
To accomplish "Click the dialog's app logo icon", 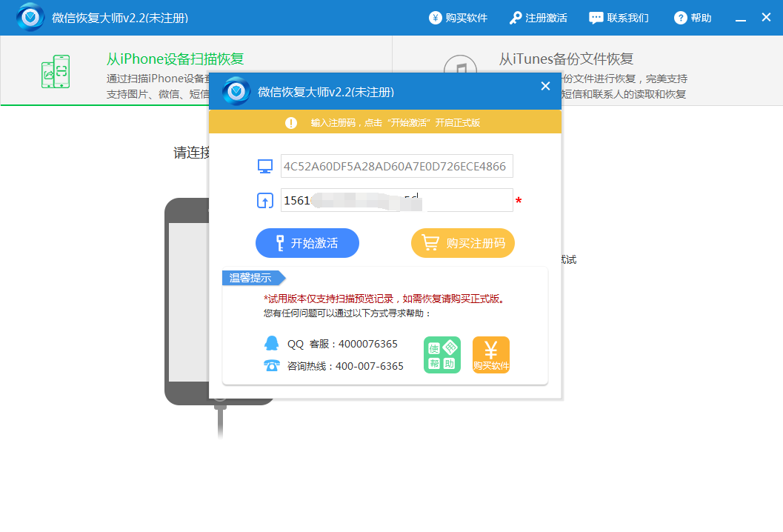I will pyautogui.click(x=236, y=91).
